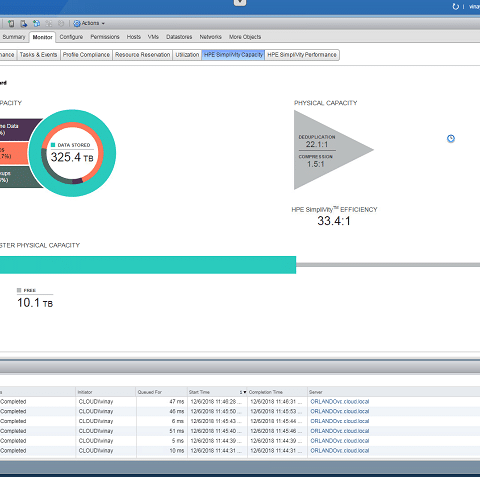Click the move hosts into cluster icon
This screenshot has width=480, height=477.
(x=23, y=23)
